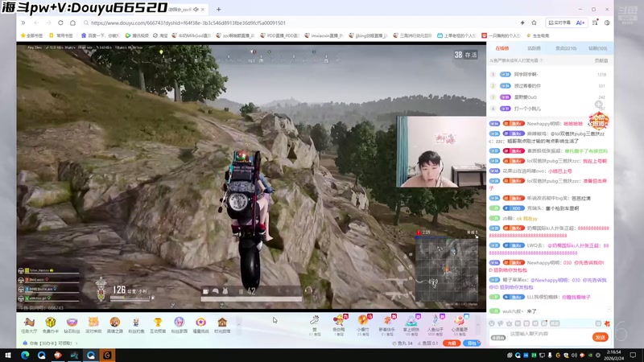The height and width of the screenshot is (362, 644).
Task: Open the emoji picker in chat toolbar
Action: click(492, 323)
